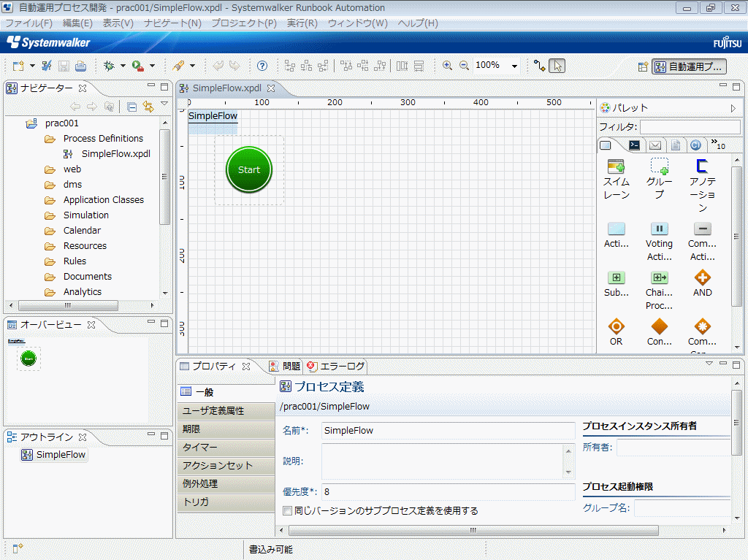Click the open perspective icon
Image resolution: width=748 pixels, height=560 pixels.
click(643, 66)
